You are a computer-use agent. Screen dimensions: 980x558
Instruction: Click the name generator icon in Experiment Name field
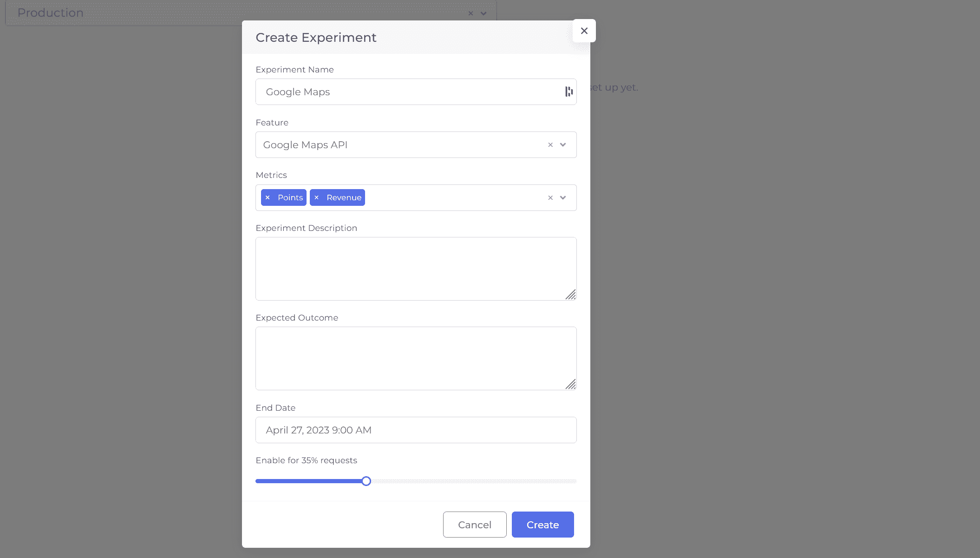(x=568, y=92)
